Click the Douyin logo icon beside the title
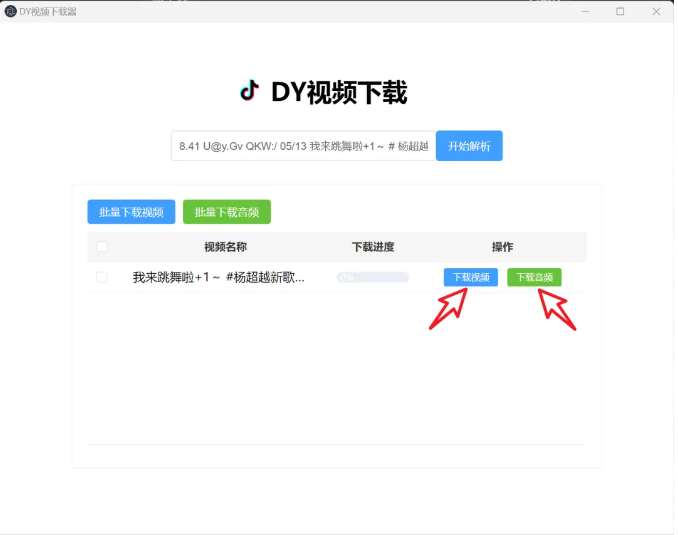The image size is (678, 535). point(249,91)
